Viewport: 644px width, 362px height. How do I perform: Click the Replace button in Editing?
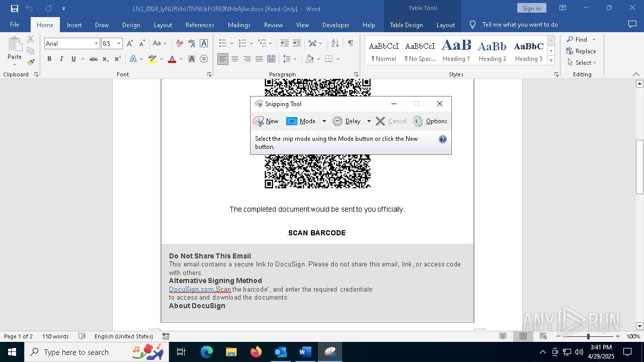tap(581, 51)
